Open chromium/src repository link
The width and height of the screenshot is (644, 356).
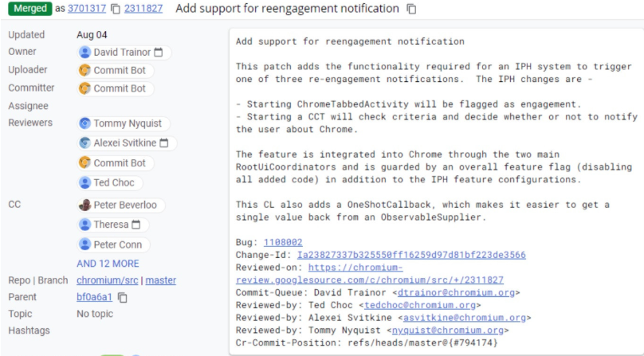point(107,280)
